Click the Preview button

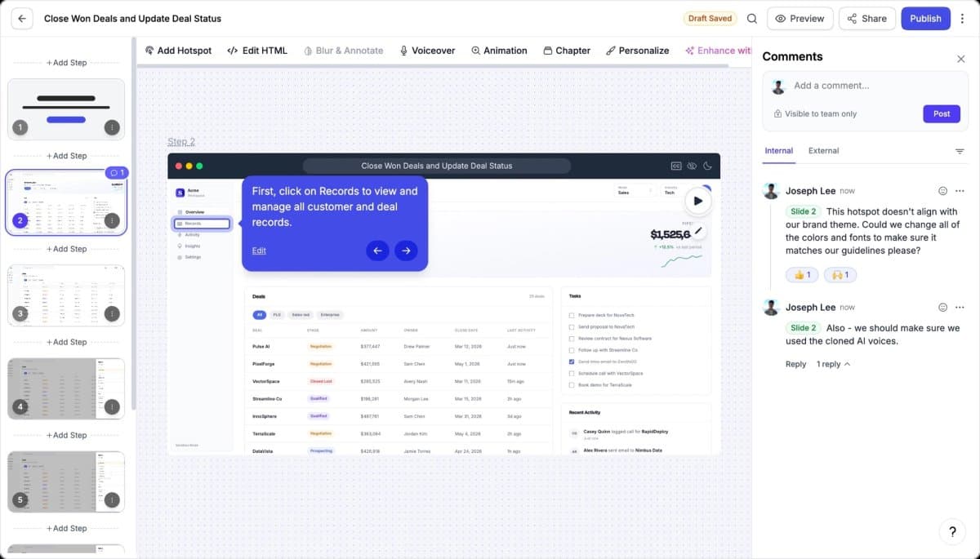pyautogui.click(x=800, y=18)
